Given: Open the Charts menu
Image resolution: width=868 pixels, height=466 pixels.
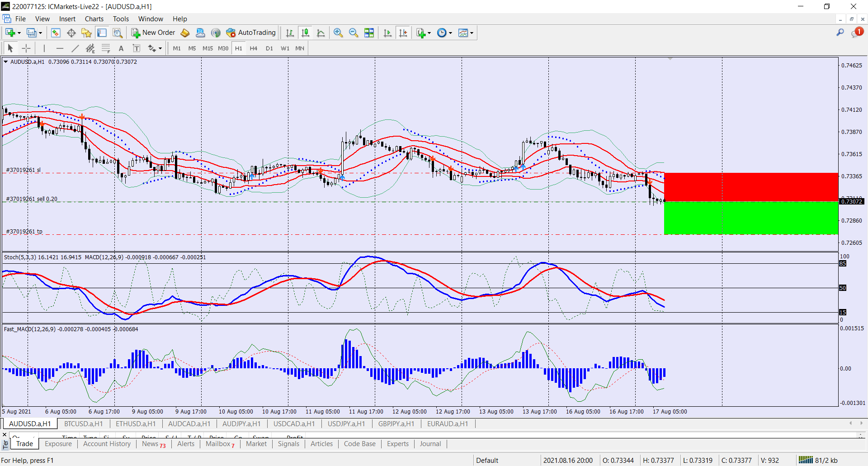Looking at the screenshot, I should 94,19.
